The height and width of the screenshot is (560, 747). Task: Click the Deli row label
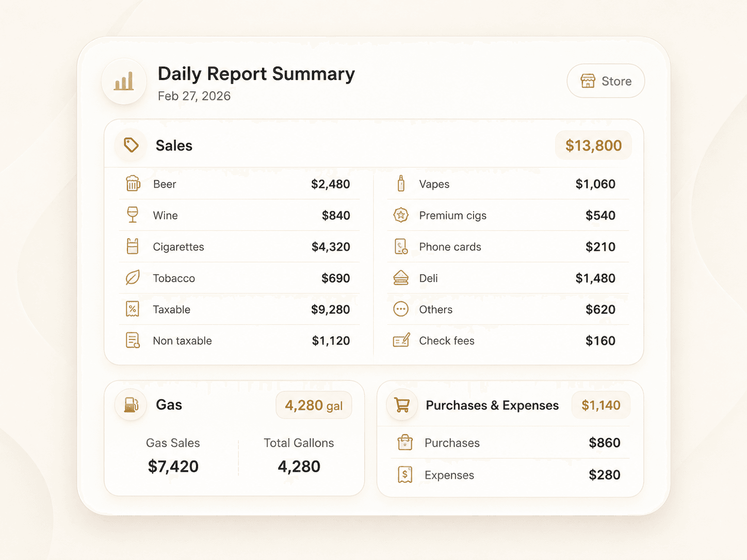428,278
